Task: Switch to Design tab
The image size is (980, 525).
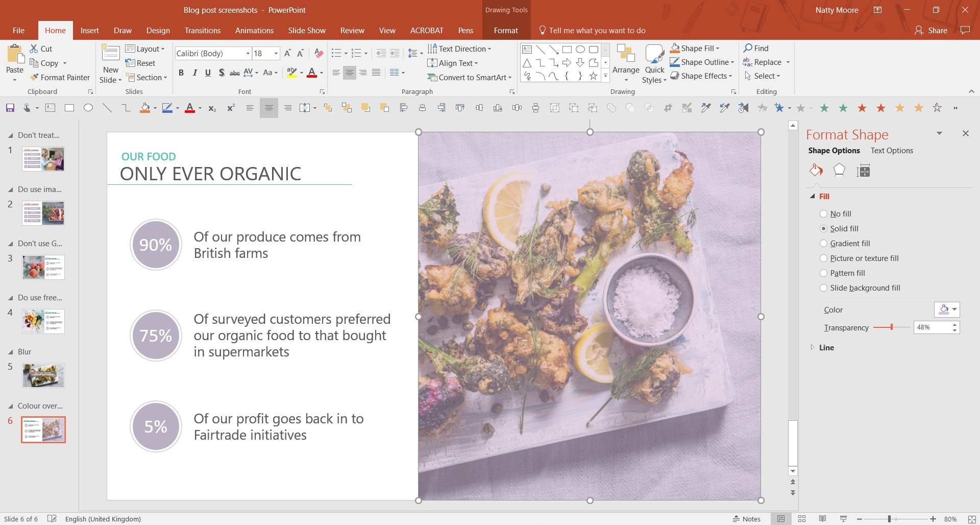Action: click(x=158, y=31)
